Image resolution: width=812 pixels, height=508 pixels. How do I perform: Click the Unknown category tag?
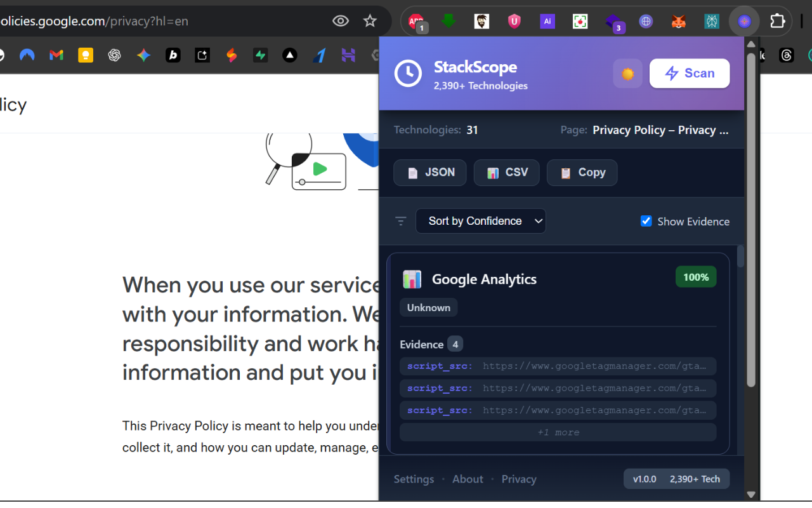coord(429,307)
